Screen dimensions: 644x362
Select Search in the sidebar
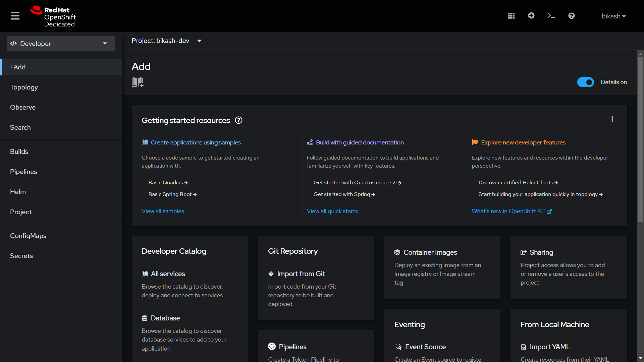click(61, 127)
